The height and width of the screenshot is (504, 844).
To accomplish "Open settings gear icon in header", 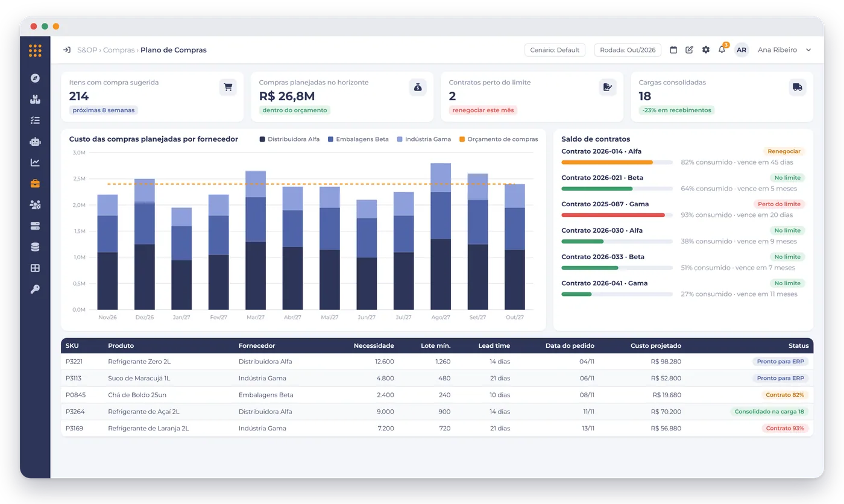I will click(706, 50).
